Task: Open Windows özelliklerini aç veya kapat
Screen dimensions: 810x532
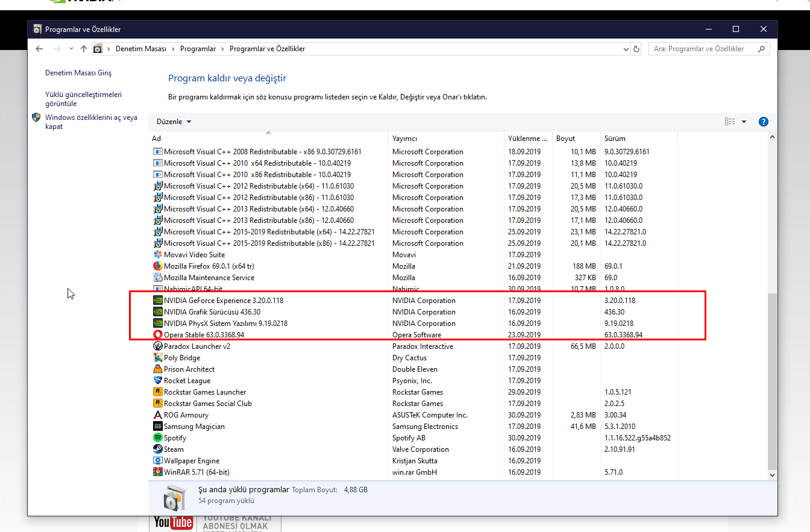Action: (x=91, y=122)
